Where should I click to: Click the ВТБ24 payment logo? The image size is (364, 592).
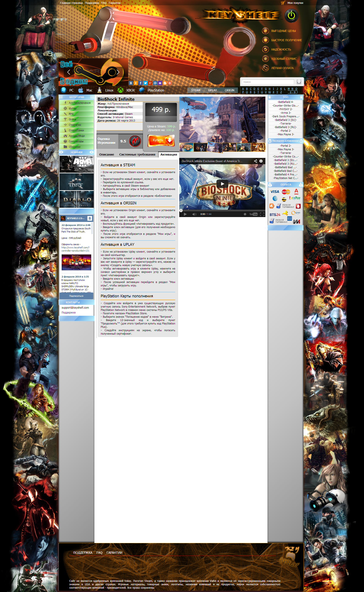tap(275, 215)
